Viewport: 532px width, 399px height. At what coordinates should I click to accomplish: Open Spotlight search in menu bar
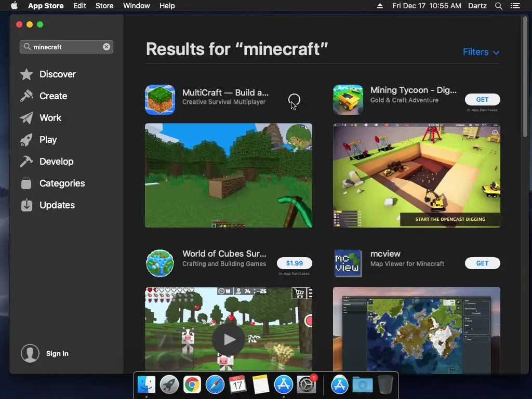(498, 6)
